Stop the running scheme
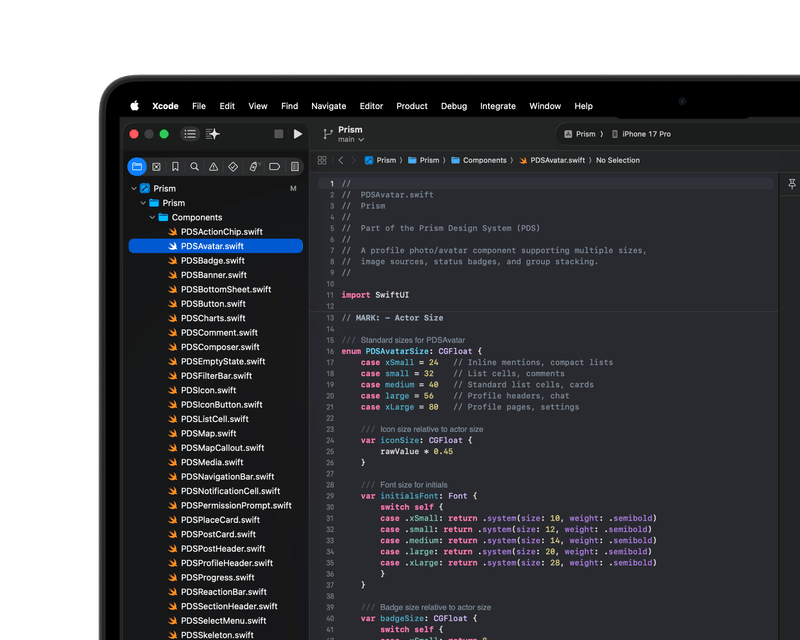The width and height of the screenshot is (800, 640). [279, 134]
